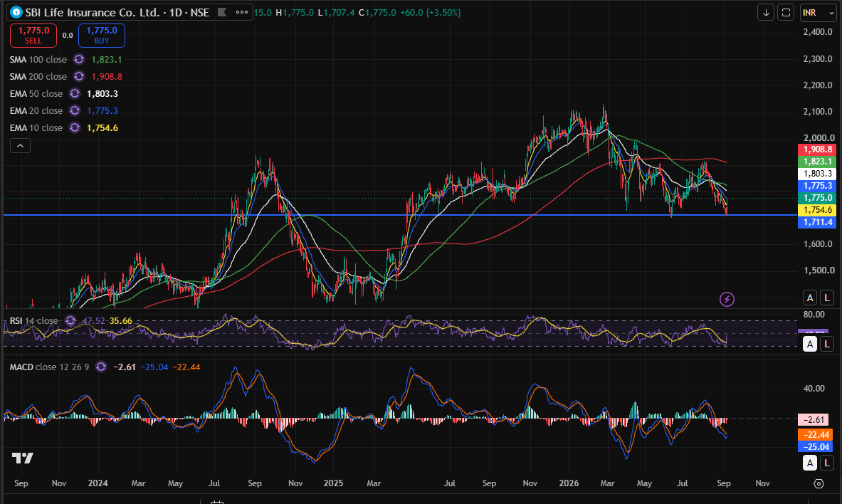Click the green 1,823.1 price scale label
The image size is (842, 504).
(x=817, y=161)
